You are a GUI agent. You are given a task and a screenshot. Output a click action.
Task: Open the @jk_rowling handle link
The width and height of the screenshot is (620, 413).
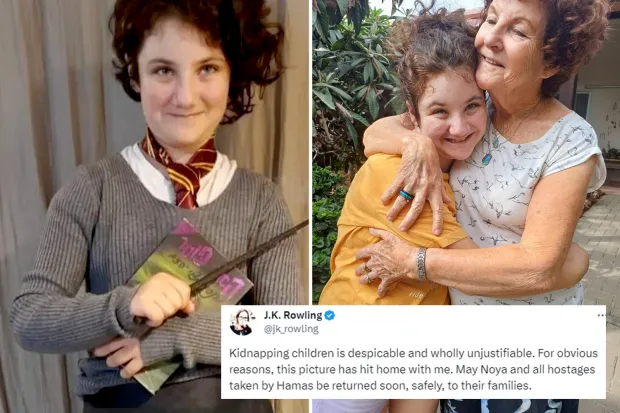(x=291, y=329)
